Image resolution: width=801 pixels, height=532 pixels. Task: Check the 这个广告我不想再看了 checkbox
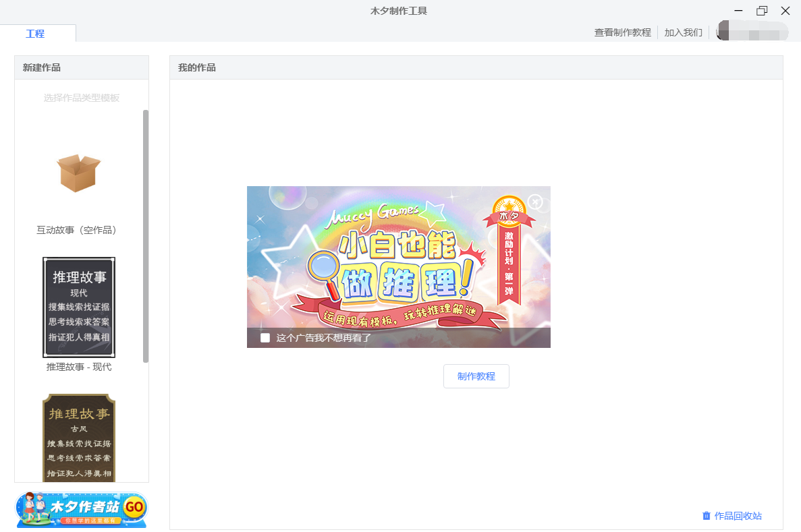pyautogui.click(x=265, y=338)
